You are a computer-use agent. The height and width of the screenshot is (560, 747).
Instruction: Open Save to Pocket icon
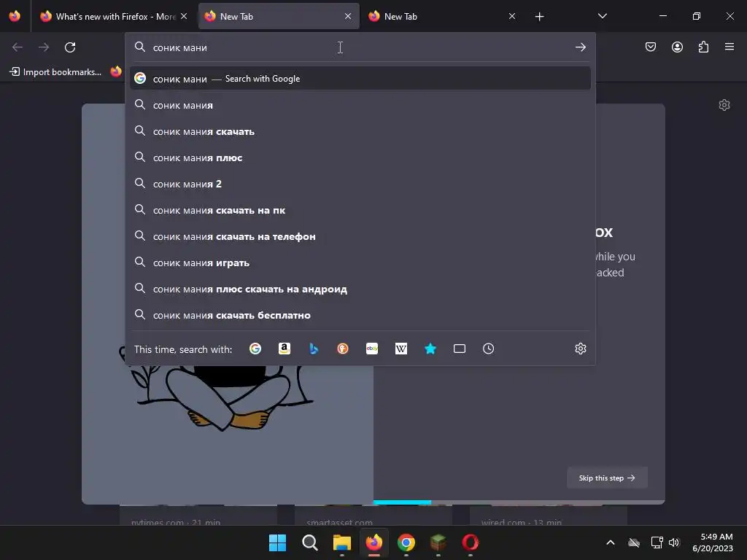click(x=651, y=47)
